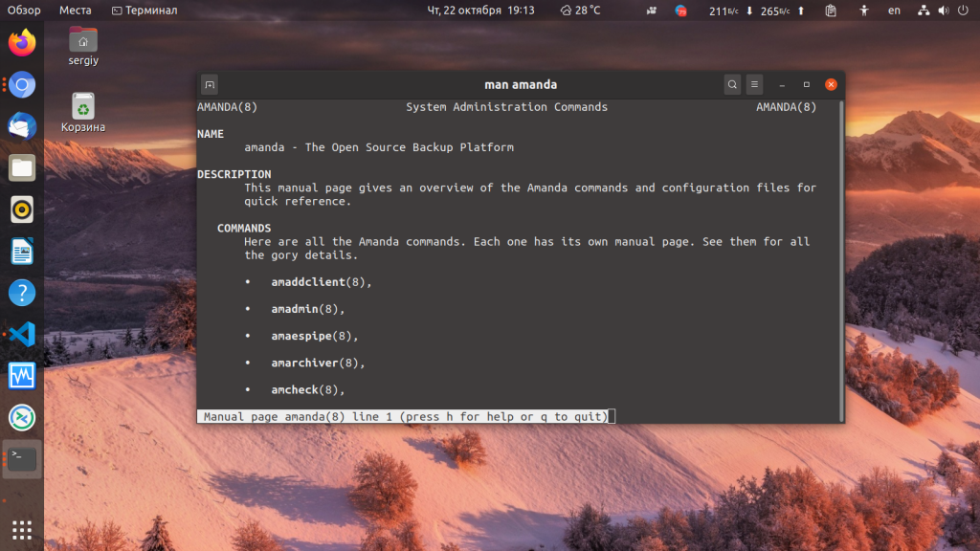The width and height of the screenshot is (980, 551).
Task: Open the Обзор activities overview
Action: 24,10
